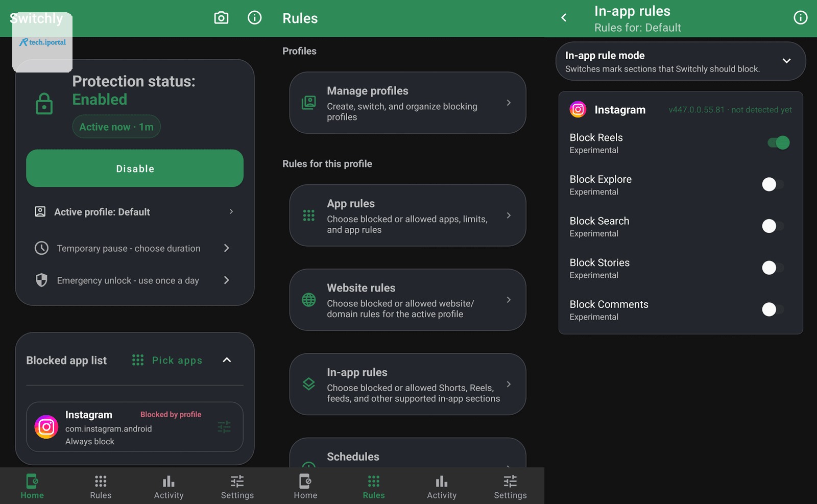Click 'com.instagram.android' package name
Screen dimensions: 817x504
click(x=108, y=429)
